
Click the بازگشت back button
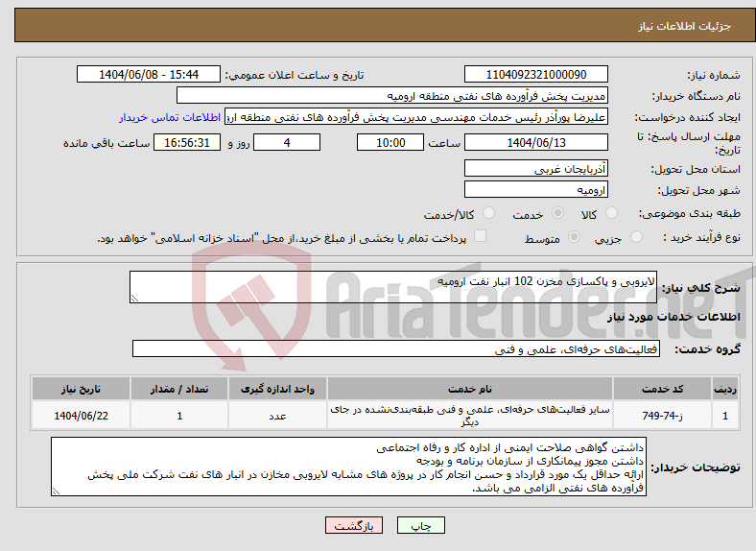tap(354, 525)
